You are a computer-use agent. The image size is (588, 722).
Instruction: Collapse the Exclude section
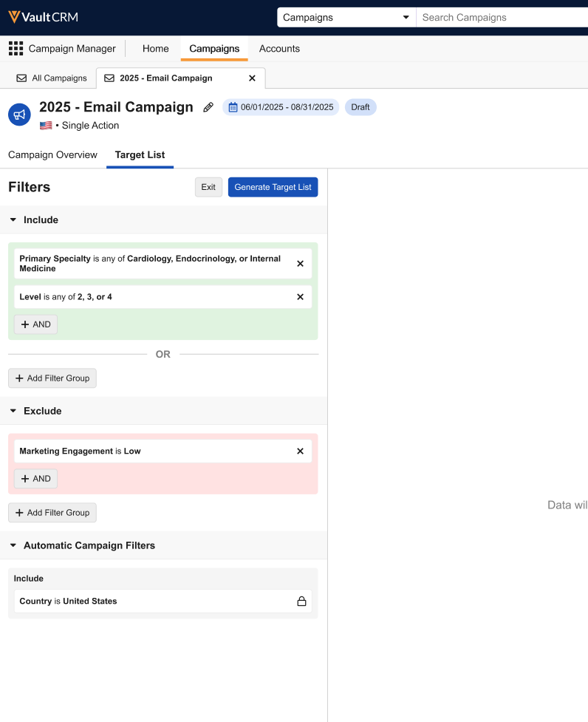13,411
